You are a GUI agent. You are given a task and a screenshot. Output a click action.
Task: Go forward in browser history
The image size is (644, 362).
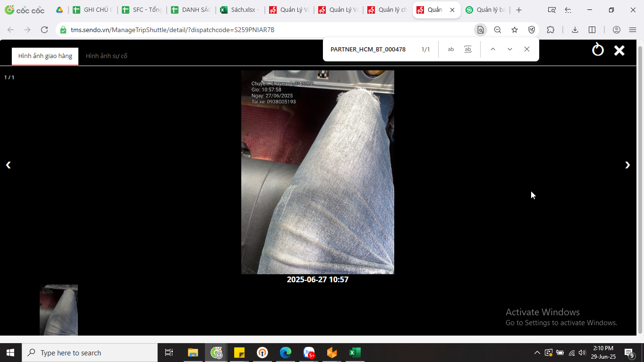[27, 30]
